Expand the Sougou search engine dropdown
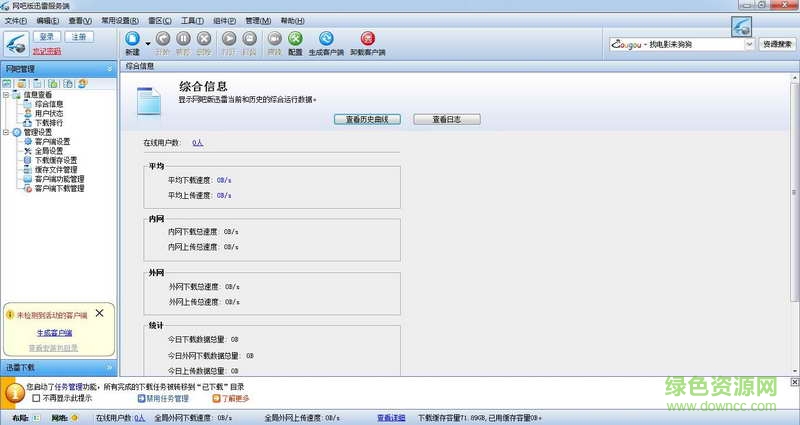 tap(749, 44)
